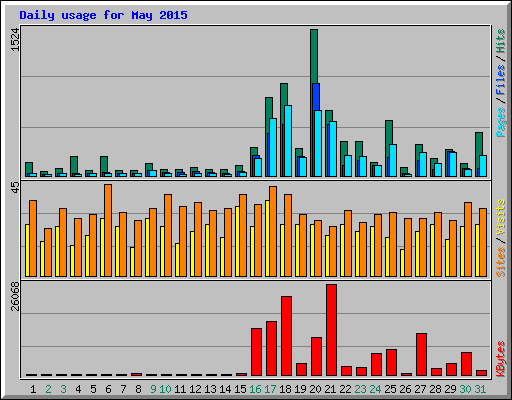Click the Files legend label
Screen dimensions: 512x400
[x=501, y=80]
